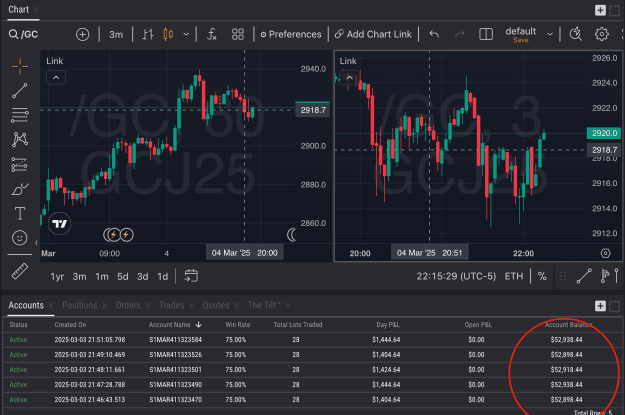Open right chart scale settings gear

click(605, 253)
